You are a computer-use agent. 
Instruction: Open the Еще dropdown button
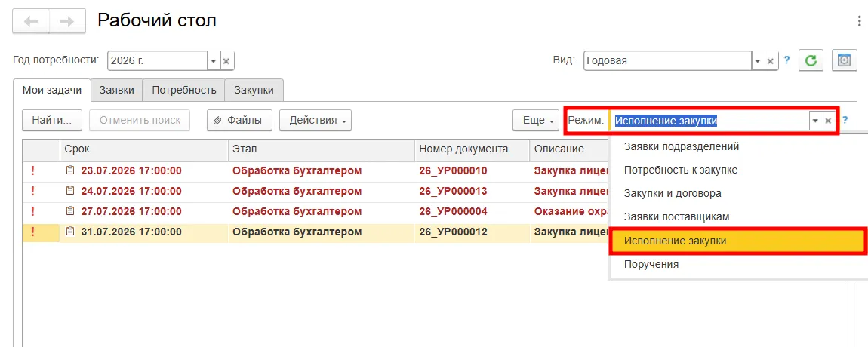[x=537, y=120]
